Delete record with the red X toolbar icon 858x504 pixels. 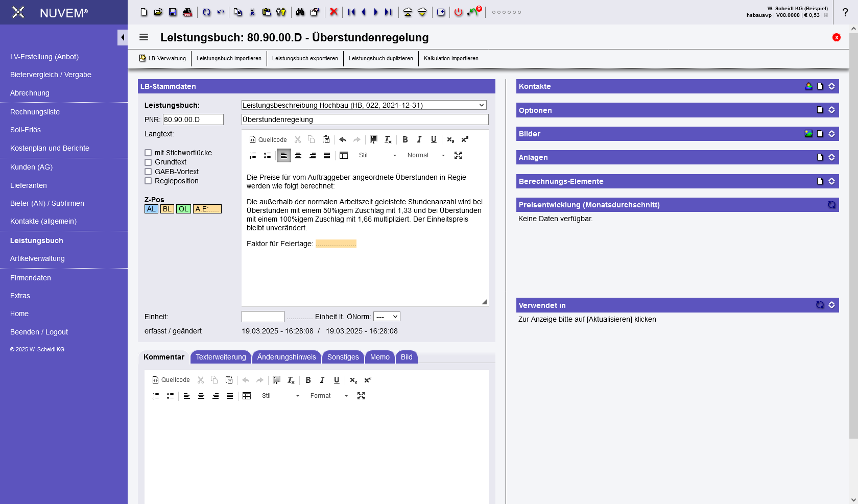click(333, 12)
